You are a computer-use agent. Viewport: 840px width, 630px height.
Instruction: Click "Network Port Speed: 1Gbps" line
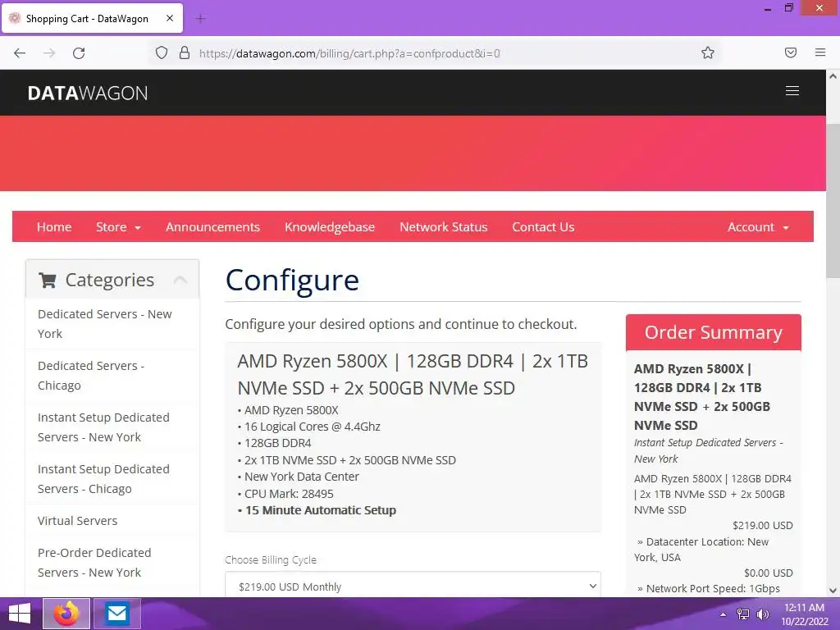(708, 588)
